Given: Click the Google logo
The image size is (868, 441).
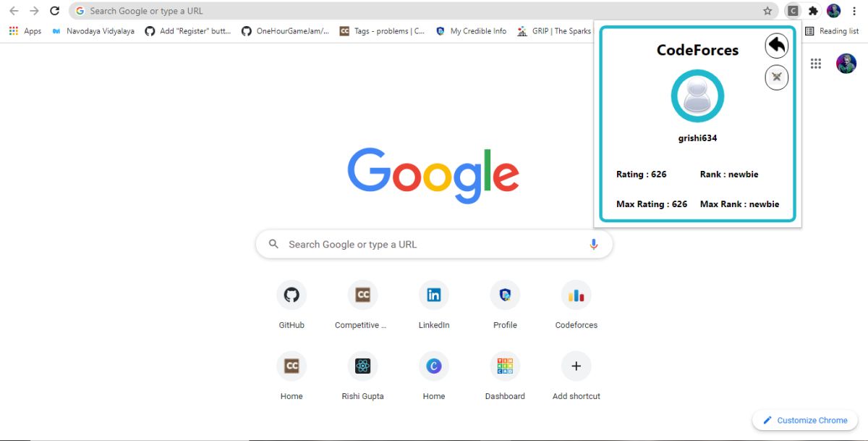Looking at the screenshot, I should pyautogui.click(x=433, y=175).
